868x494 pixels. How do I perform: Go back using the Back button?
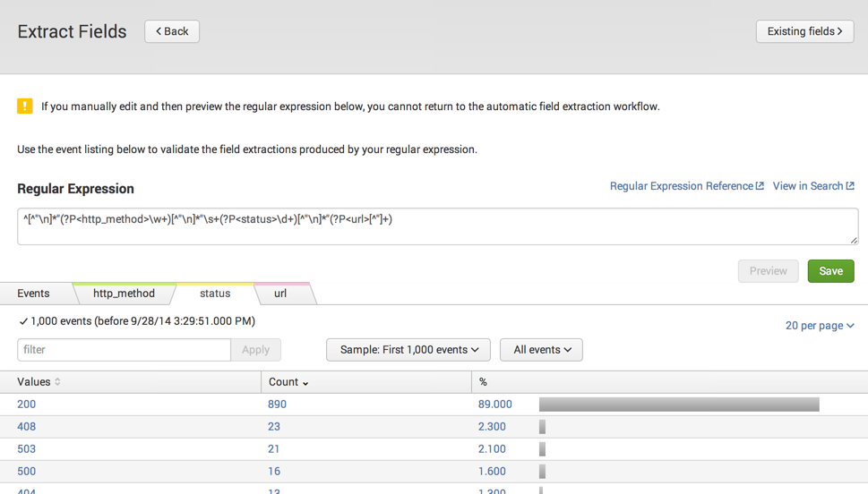(172, 31)
